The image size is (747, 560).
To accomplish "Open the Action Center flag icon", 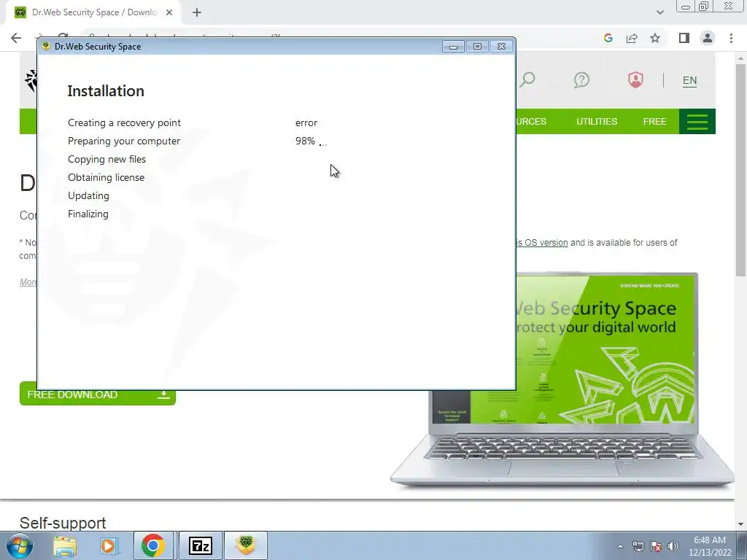I will pyautogui.click(x=656, y=546).
